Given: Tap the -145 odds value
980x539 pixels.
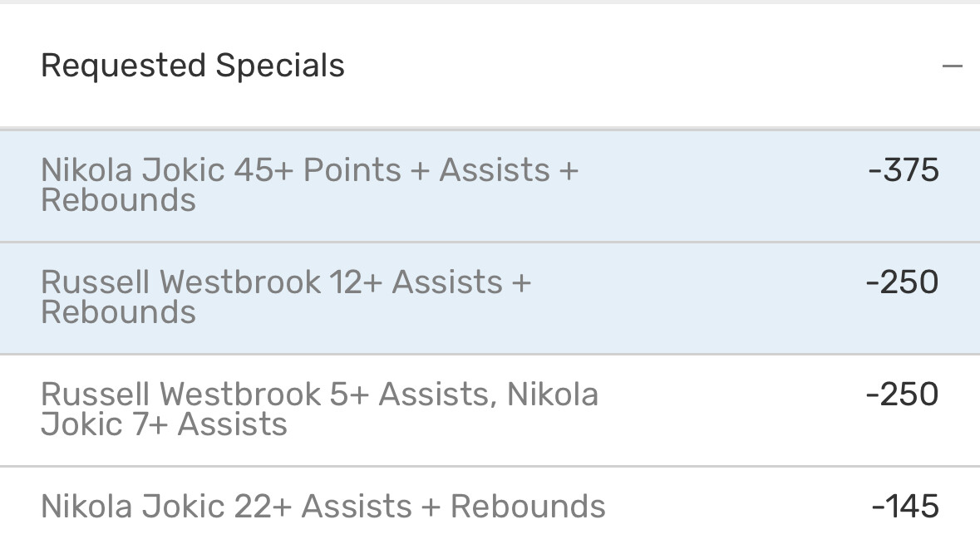Looking at the screenshot, I should tap(905, 507).
